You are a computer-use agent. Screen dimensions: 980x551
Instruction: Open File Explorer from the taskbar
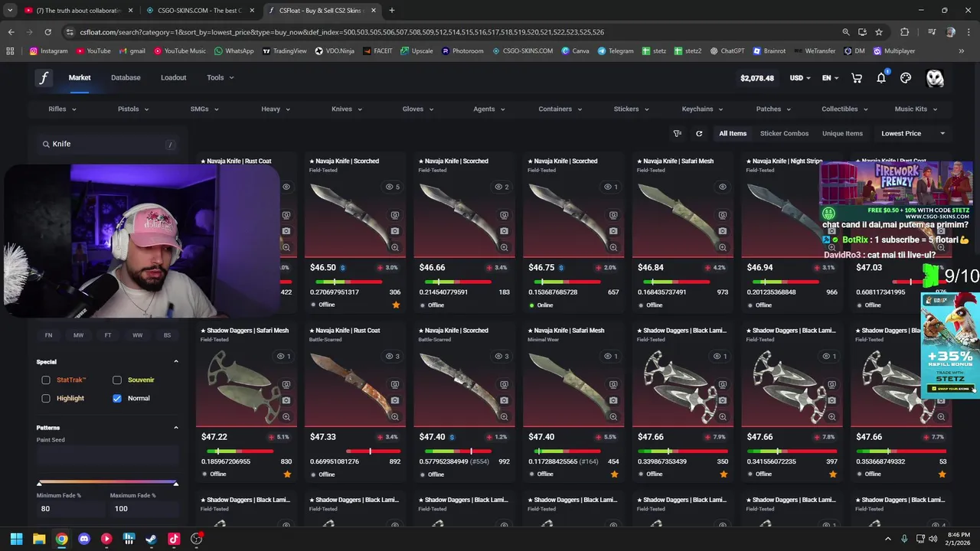point(39,539)
